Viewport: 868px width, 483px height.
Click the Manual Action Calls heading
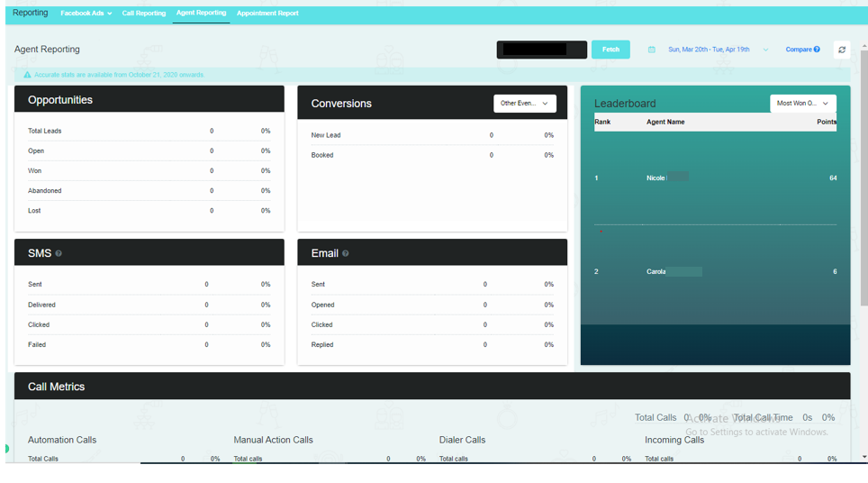click(273, 440)
